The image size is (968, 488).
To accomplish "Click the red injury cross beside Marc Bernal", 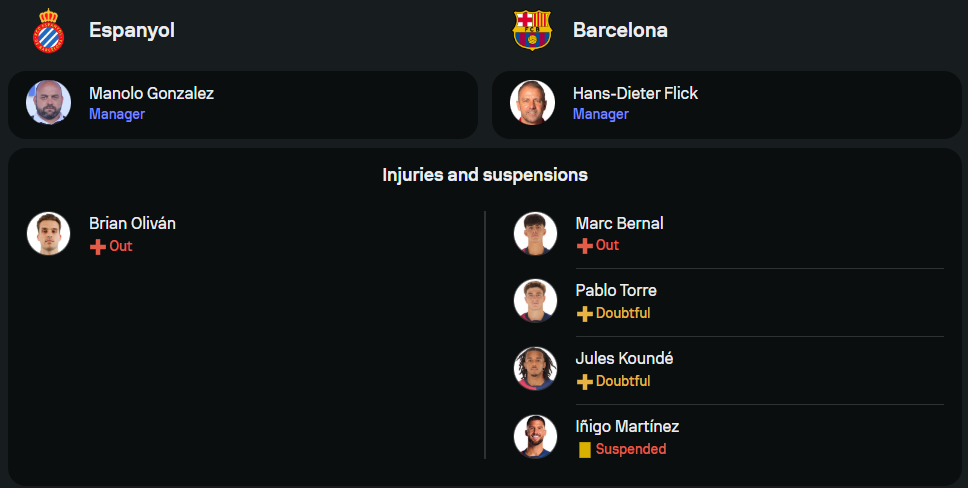I will click(x=585, y=246).
